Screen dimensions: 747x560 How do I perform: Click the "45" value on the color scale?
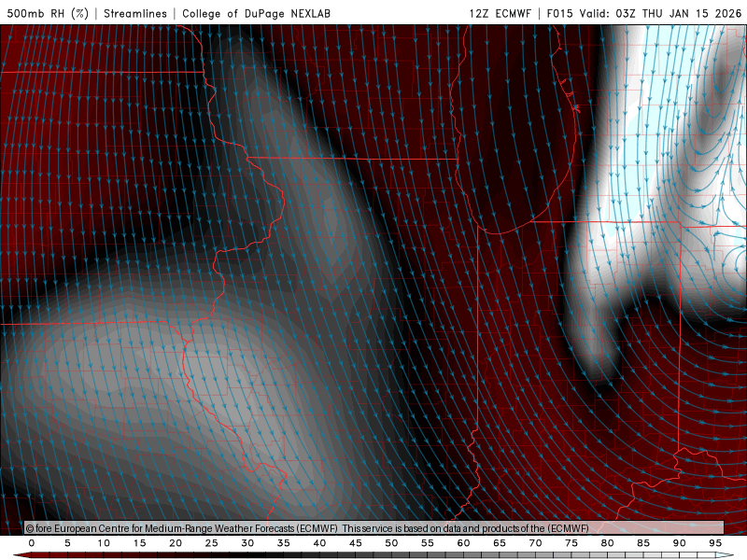coord(356,543)
